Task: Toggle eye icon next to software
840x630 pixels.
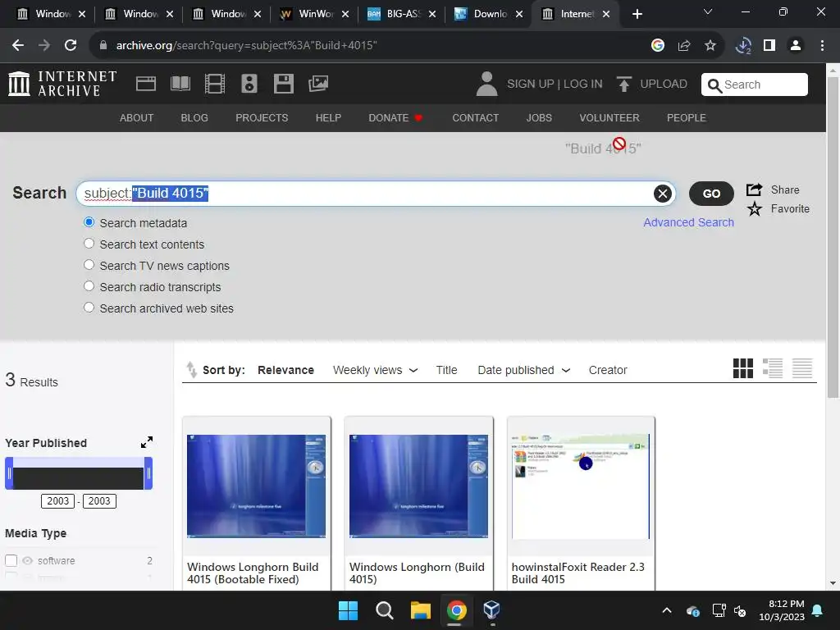Action: coord(27,560)
